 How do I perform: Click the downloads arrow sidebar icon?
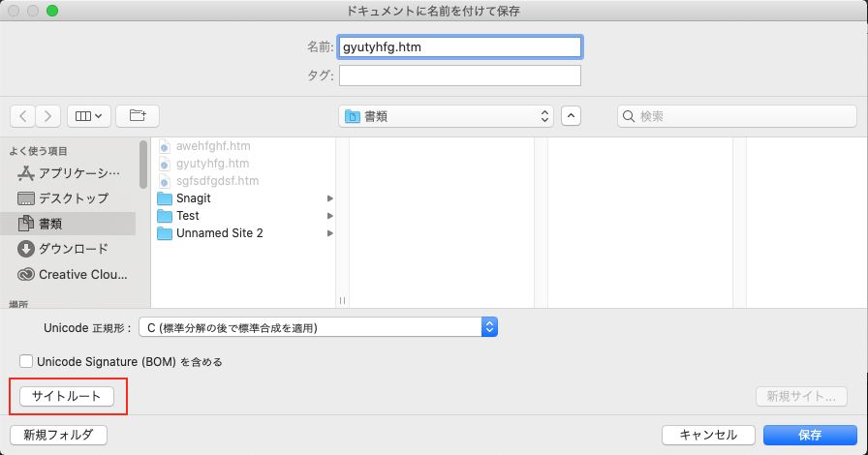coord(26,249)
